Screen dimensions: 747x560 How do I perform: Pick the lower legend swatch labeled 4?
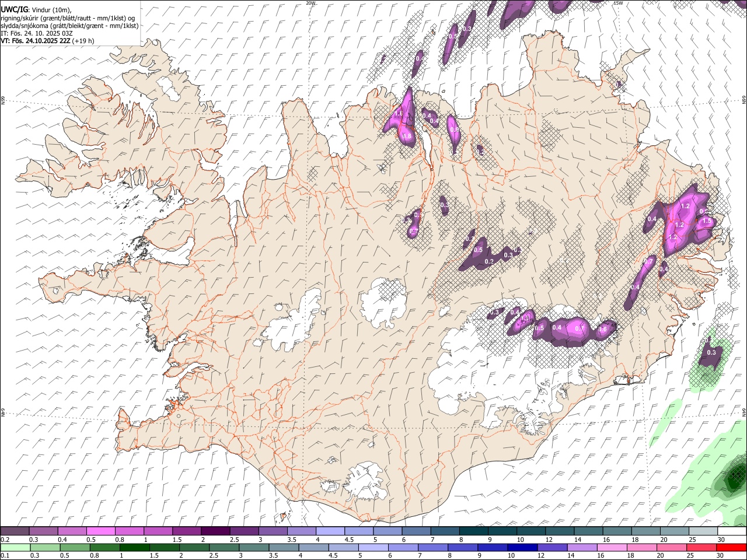pyautogui.click(x=314, y=548)
